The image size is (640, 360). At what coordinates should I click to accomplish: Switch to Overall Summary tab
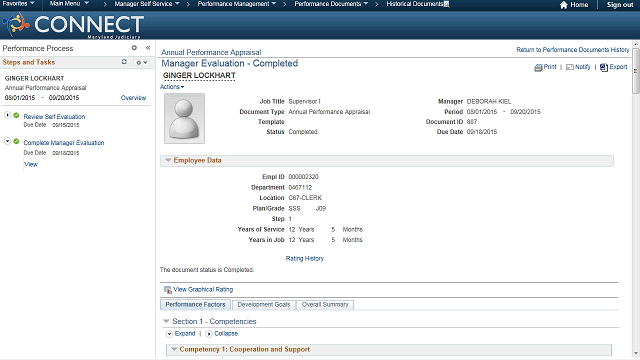pyautogui.click(x=325, y=304)
